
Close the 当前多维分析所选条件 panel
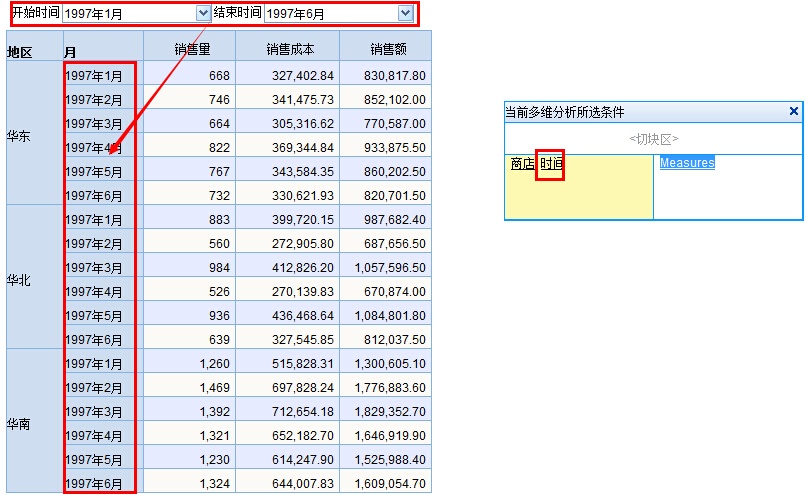coord(794,111)
